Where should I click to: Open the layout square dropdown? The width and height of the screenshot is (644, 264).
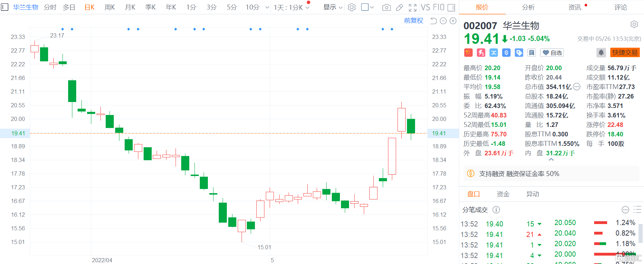click(367, 7)
